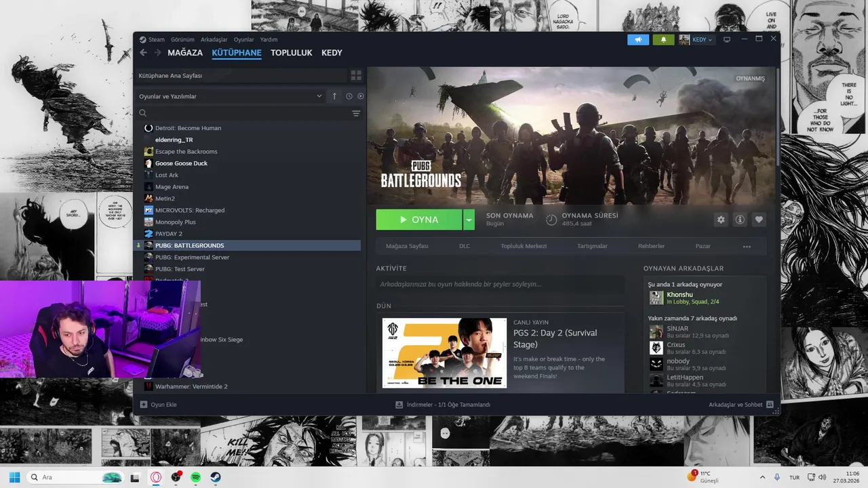Screen dimensions: 868x488
Task: Click SİNJAR's avatar icon
Action: tap(656, 331)
